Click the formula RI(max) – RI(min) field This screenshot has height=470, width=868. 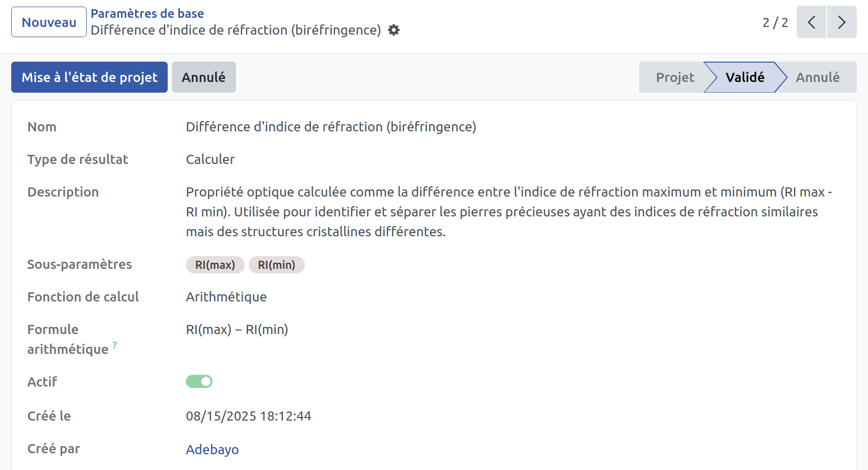point(237,329)
